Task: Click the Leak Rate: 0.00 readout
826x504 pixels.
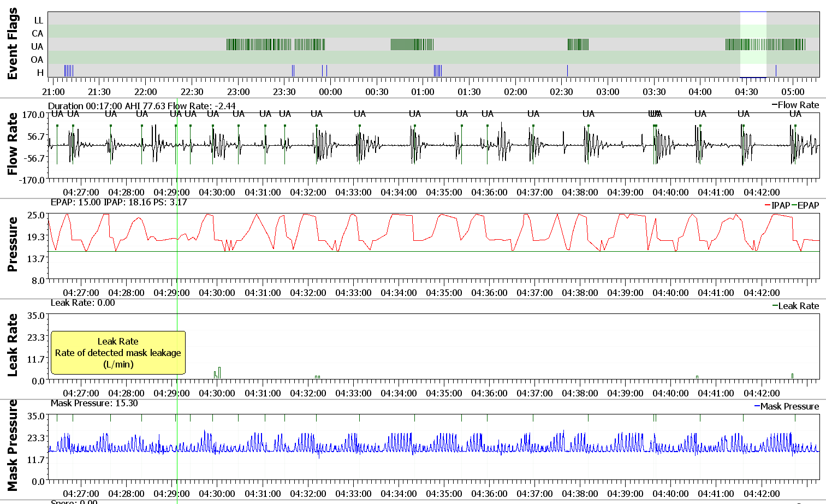Action: 83,303
